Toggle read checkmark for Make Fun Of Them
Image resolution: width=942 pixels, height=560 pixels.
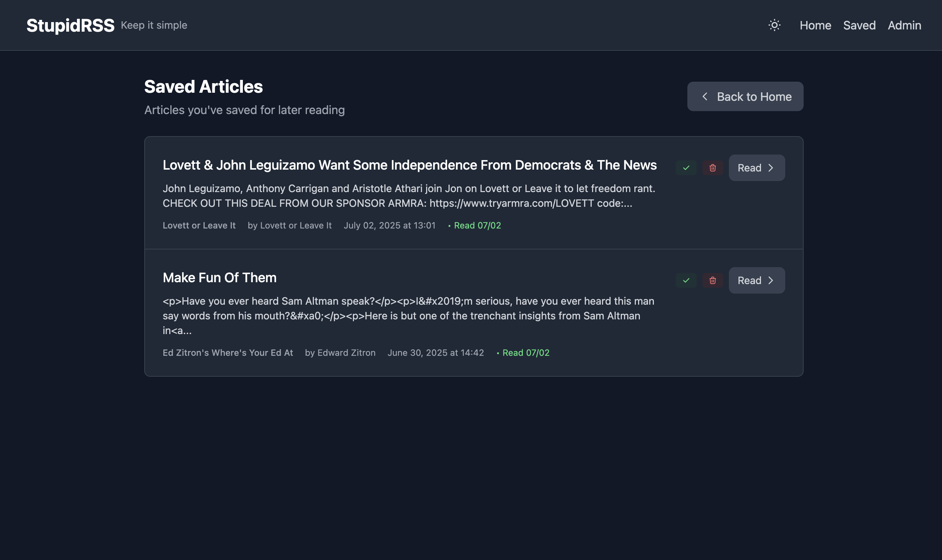click(686, 280)
